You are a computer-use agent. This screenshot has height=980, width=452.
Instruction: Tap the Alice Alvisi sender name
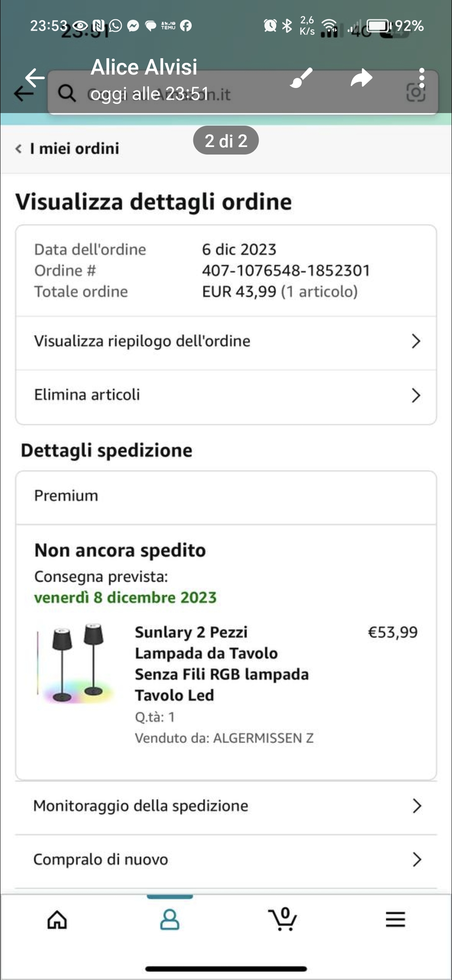pyautogui.click(x=144, y=67)
